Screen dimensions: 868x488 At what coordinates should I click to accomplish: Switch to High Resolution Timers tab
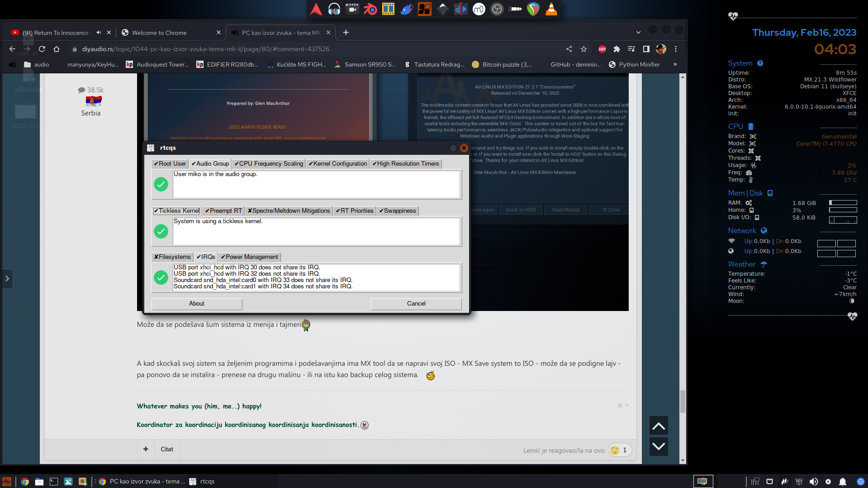tap(406, 164)
